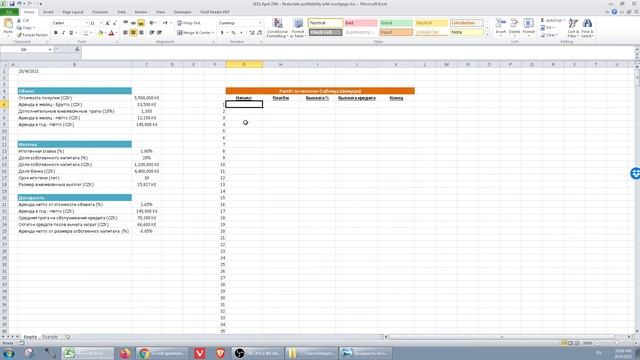This screenshot has width=640, height=360.
Task: Open Firefox from the taskbar
Action: pyautogui.click(x=125, y=353)
